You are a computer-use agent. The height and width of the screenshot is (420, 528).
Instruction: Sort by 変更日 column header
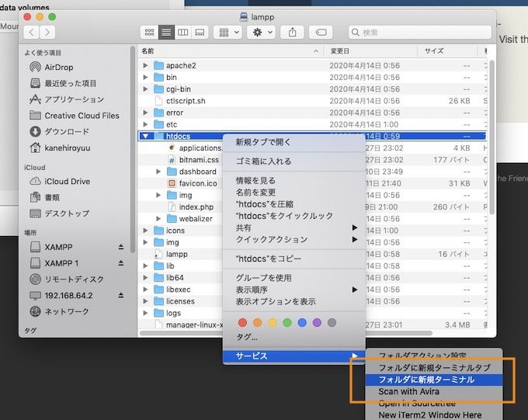[342, 50]
